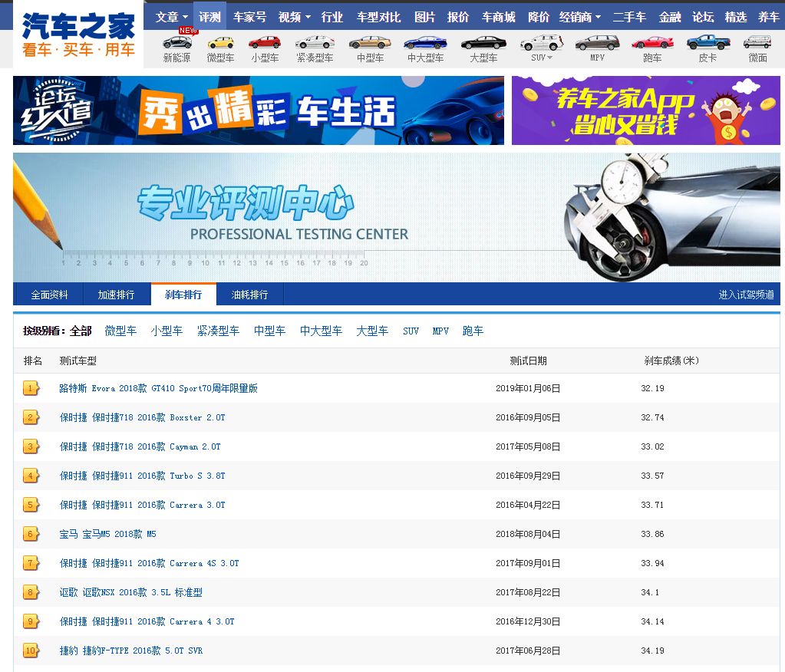
Task: Open 保时捷911 Turbo S 3.8T entry
Action: [x=142, y=476]
